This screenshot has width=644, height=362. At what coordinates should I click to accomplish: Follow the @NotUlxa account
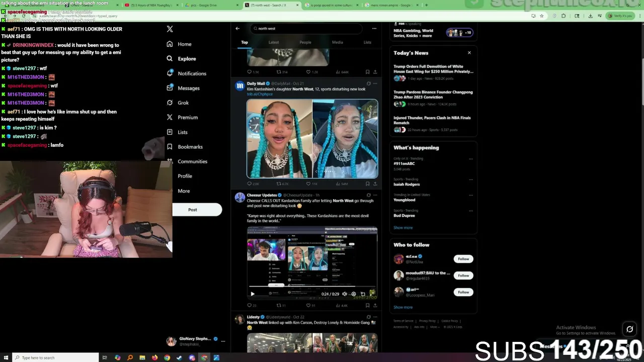click(463, 259)
